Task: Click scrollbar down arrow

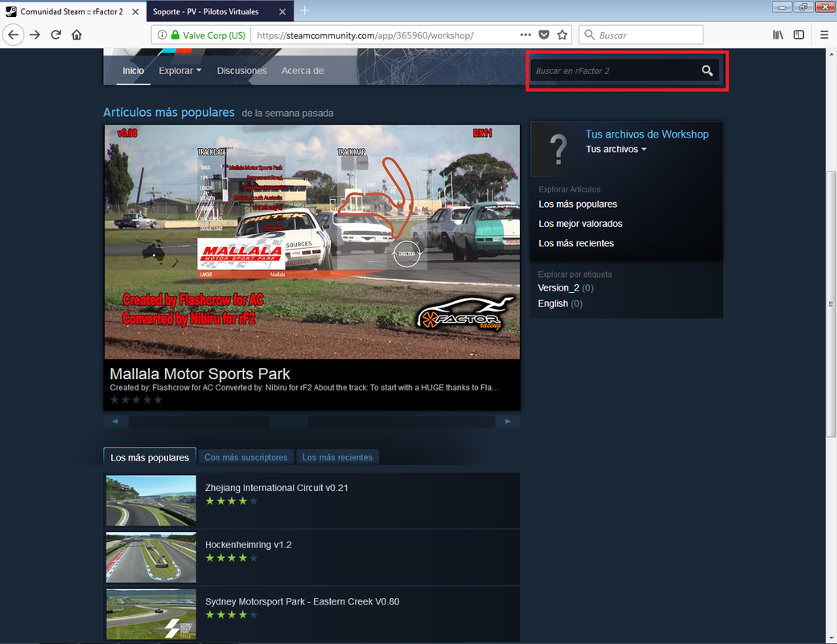Action: point(831,638)
